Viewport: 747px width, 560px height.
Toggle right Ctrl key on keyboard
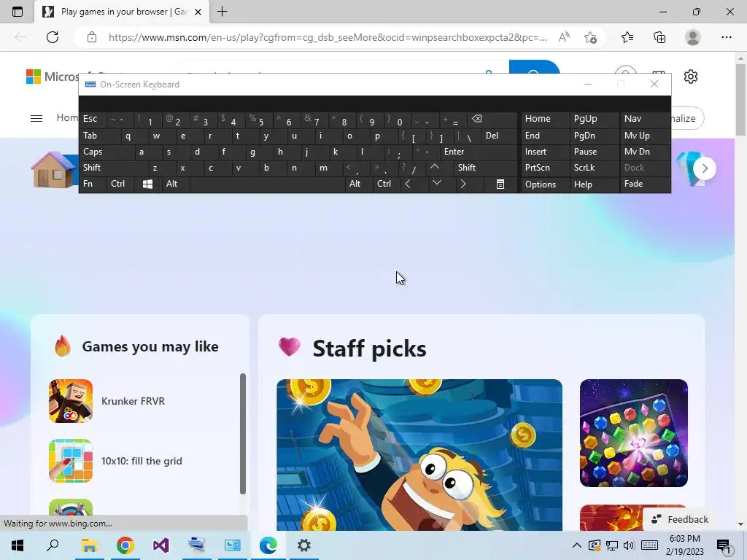pyautogui.click(x=387, y=184)
